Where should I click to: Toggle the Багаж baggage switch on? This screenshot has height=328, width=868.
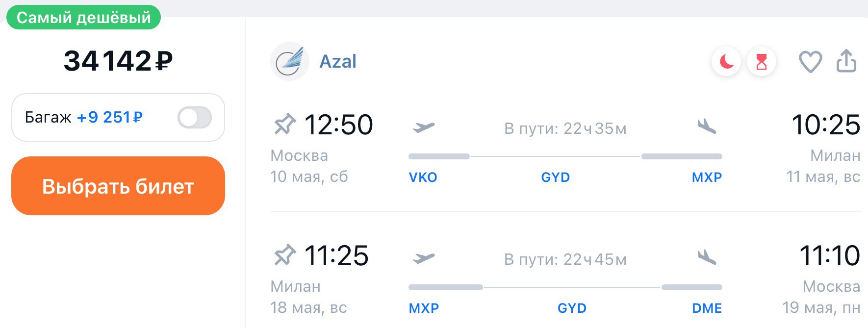[195, 118]
